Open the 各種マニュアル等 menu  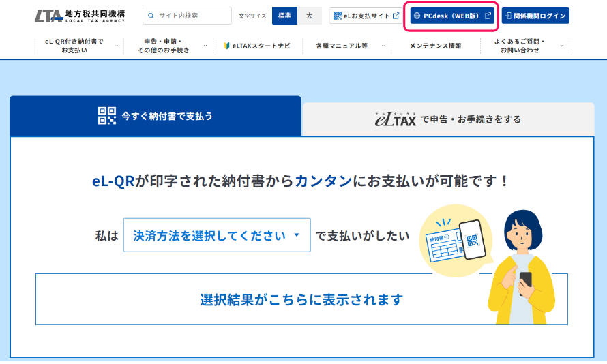pos(342,46)
